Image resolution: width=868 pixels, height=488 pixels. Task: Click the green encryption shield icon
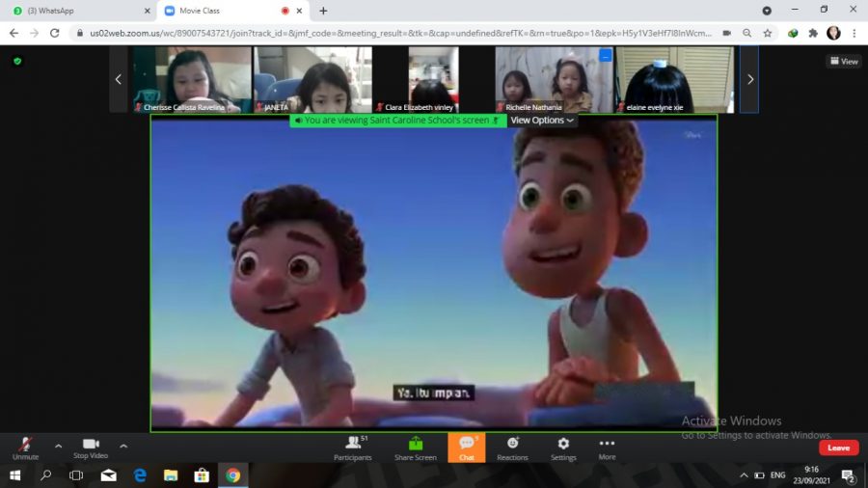click(16, 61)
